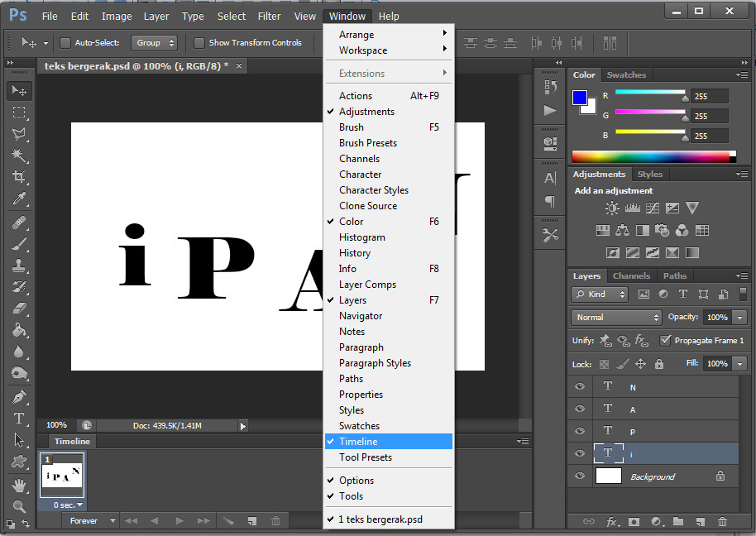Screen dimensions: 756x536
Task: Switch to the Styles tab
Action: 649,174
